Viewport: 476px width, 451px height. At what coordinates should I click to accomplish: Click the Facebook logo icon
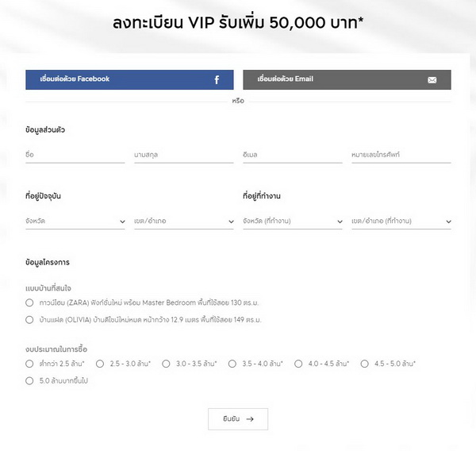[217, 80]
